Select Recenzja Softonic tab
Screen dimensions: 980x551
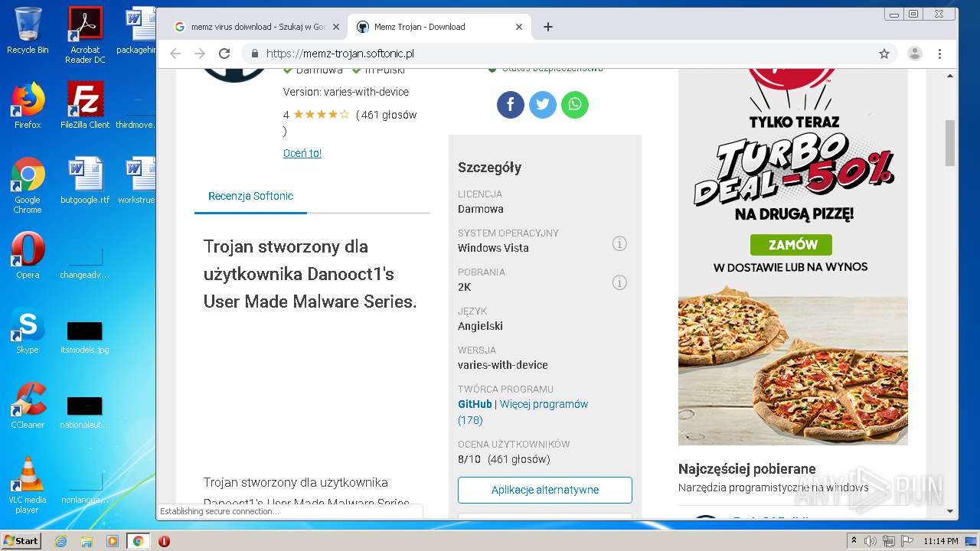pos(251,196)
